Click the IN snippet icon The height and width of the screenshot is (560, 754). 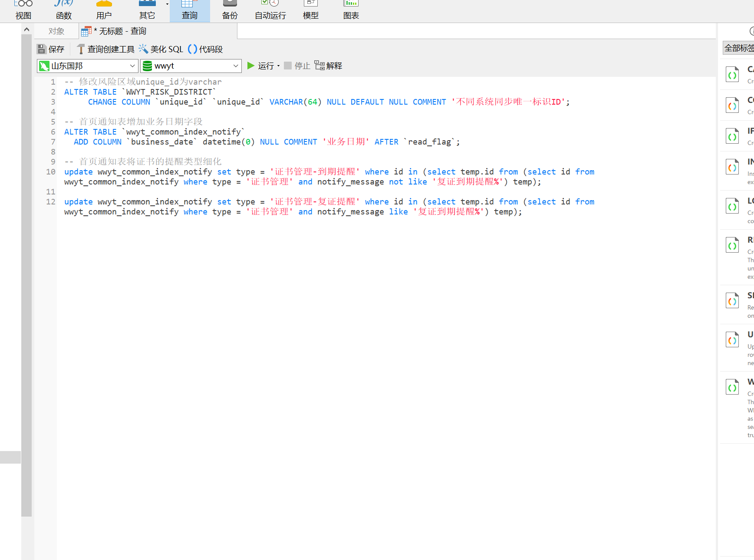pyautogui.click(x=732, y=167)
